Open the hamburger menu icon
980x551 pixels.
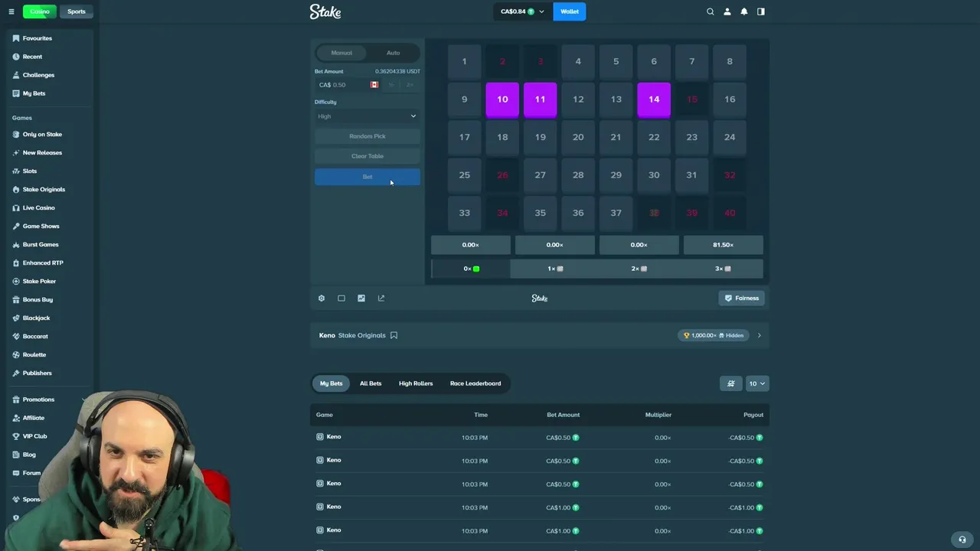click(11, 11)
